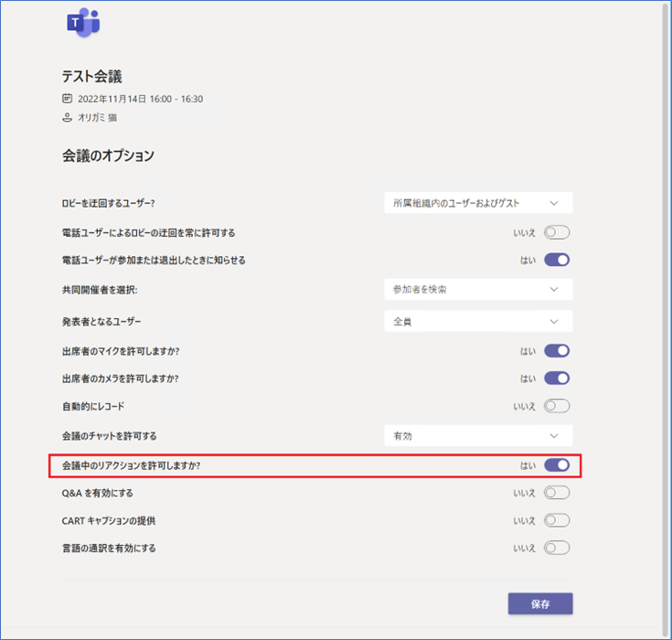Click chevron on 共同開催者を選択 field
This screenshot has width=672, height=640.
tap(553, 290)
